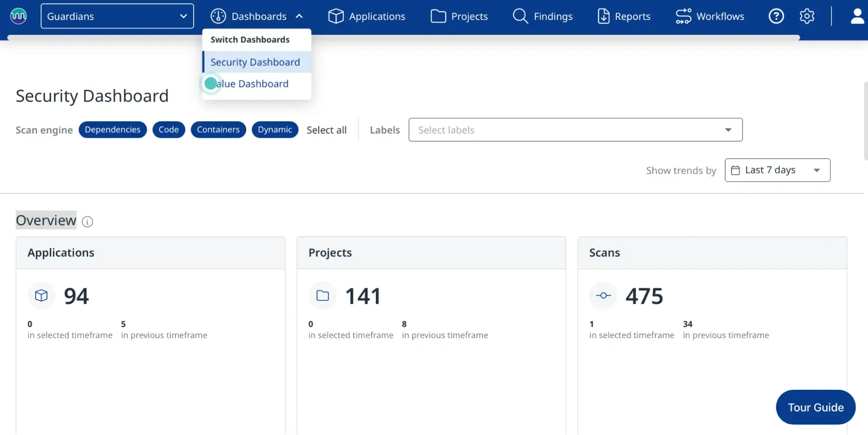Select Value Dashboard from the menu
The width and height of the screenshot is (868, 435).
tap(252, 84)
